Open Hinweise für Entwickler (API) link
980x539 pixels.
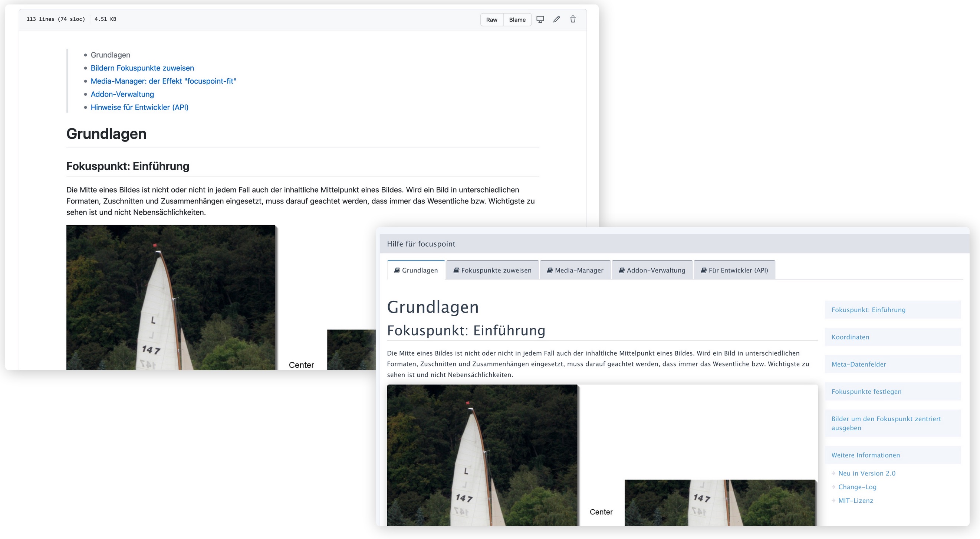pyautogui.click(x=139, y=107)
